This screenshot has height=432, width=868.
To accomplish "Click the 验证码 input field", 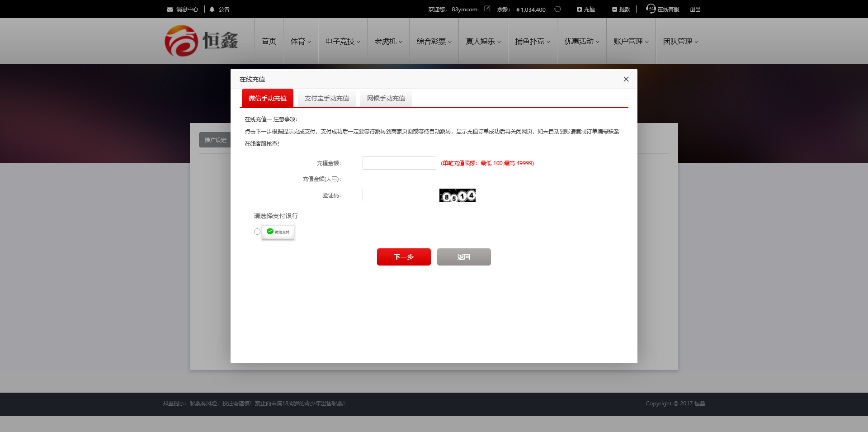I will tap(399, 195).
